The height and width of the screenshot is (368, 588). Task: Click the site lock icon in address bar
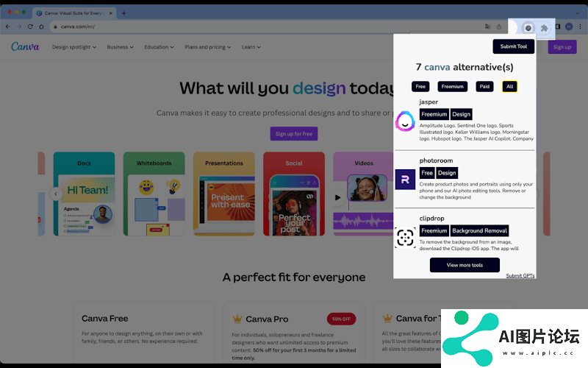55,26
